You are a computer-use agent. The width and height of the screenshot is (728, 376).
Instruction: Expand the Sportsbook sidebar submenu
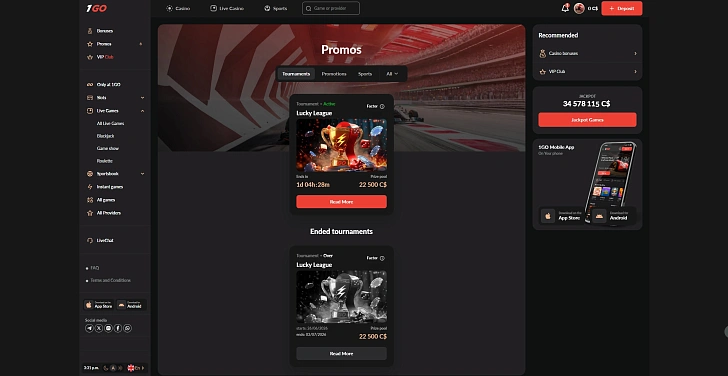coord(142,174)
